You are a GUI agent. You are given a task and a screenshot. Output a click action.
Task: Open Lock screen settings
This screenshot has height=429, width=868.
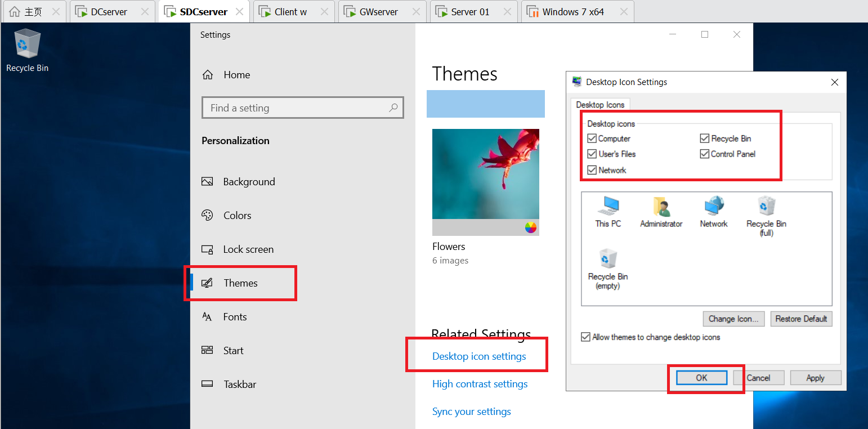click(x=249, y=249)
